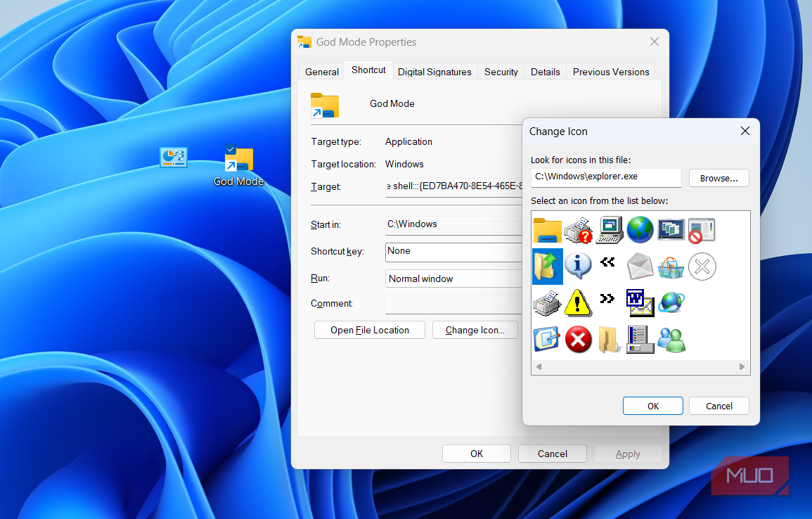Choose the blue information bubble icon

[x=578, y=266]
